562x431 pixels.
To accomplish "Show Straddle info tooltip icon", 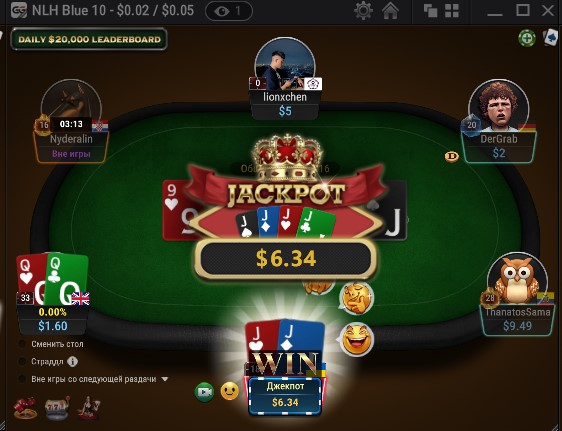I will tap(72, 361).
